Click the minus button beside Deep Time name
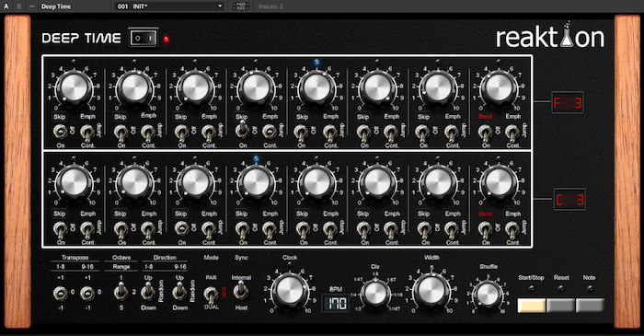 point(32,6)
